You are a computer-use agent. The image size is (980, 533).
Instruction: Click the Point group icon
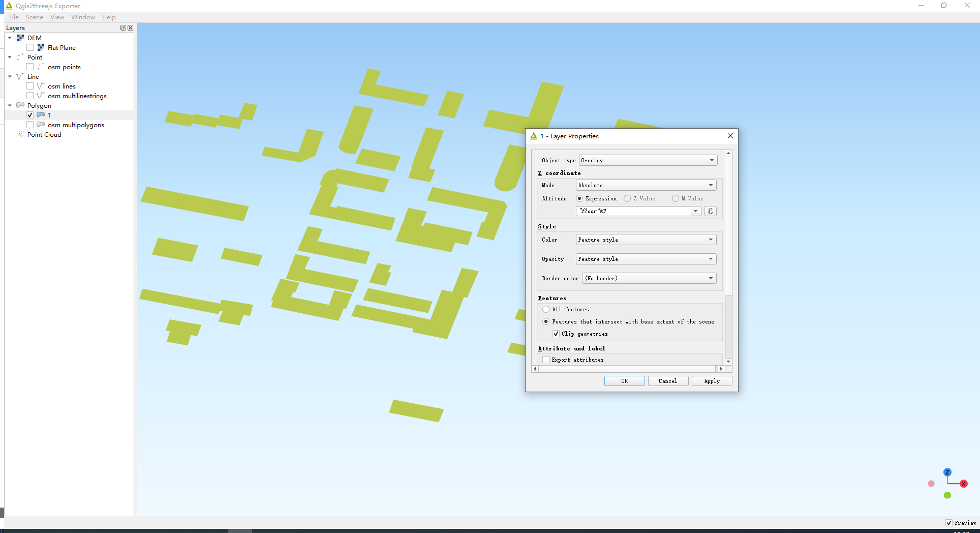point(20,57)
